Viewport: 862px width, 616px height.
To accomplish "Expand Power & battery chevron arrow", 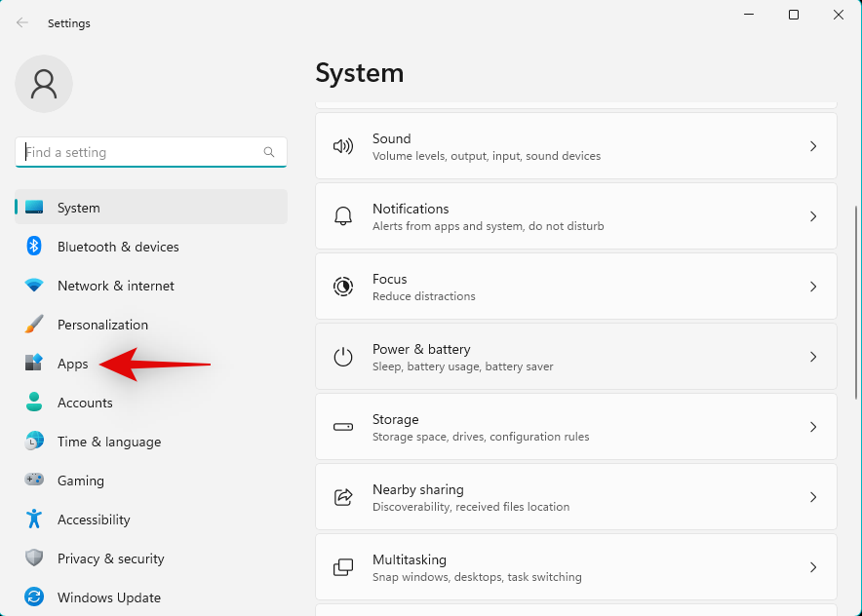I will [813, 357].
